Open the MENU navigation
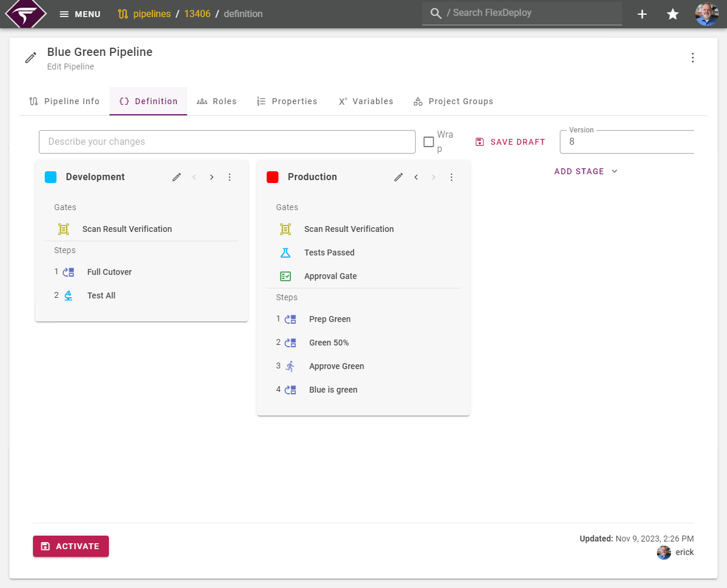 [x=79, y=14]
